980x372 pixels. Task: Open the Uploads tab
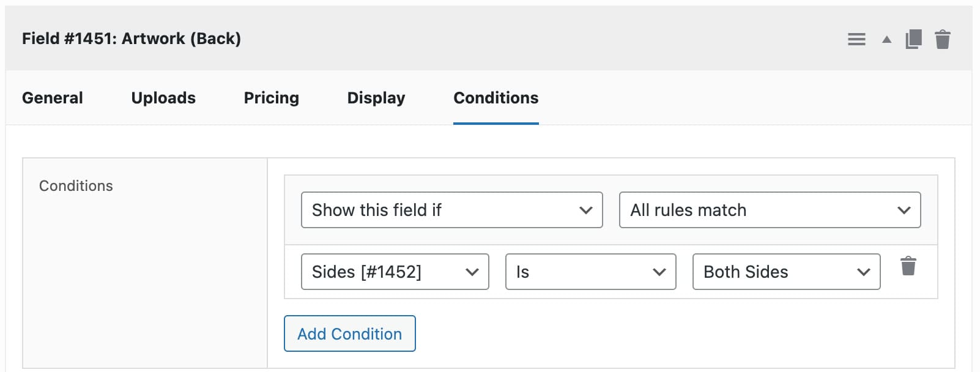tap(163, 97)
